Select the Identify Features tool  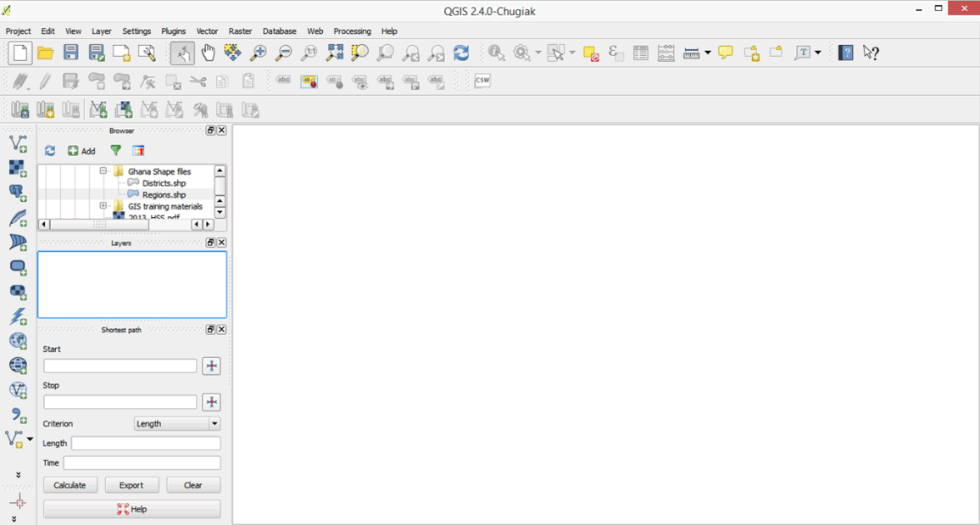click(x=497, y=53)
